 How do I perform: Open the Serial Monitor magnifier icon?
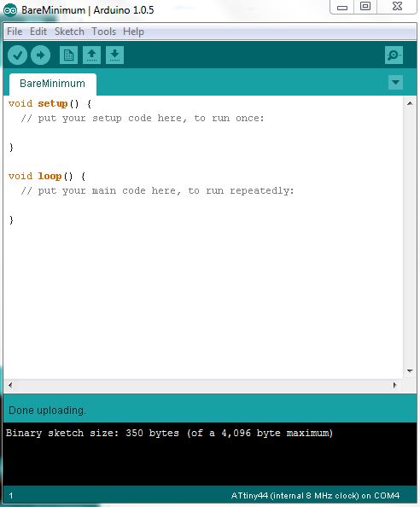(x=394, y=55)
